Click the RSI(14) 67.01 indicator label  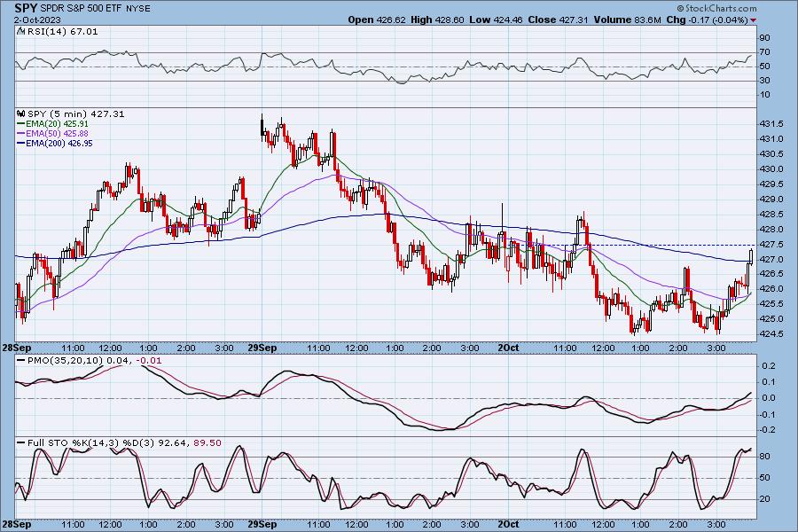point(63,32)
